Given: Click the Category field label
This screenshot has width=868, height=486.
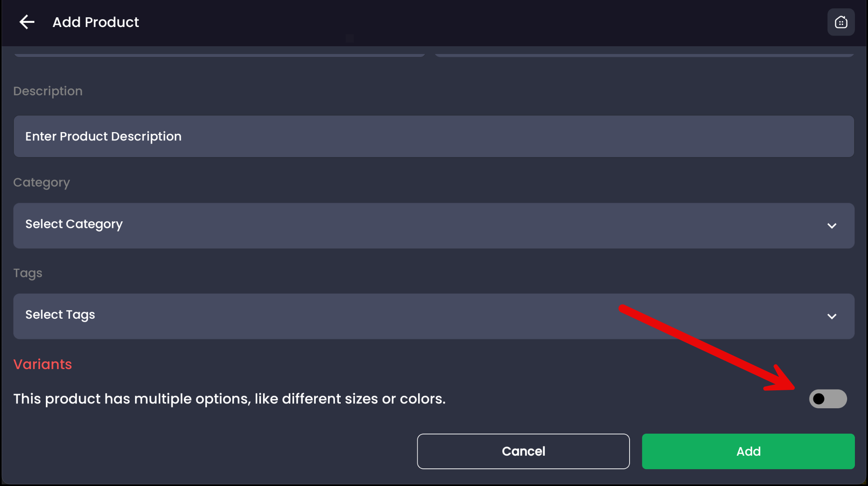Looking at the screenshot, I should click(41, 182).
